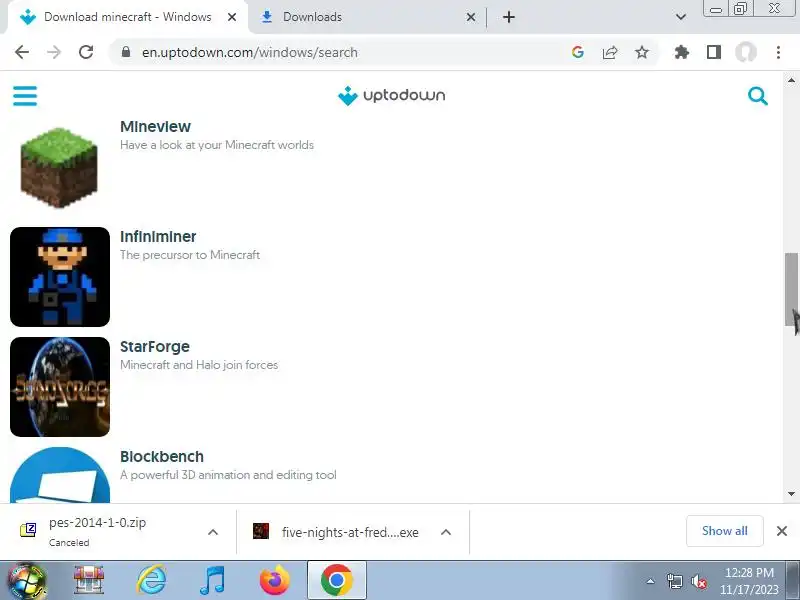
Task: Click the scrollbar down arrow
Action: point(791,494)
